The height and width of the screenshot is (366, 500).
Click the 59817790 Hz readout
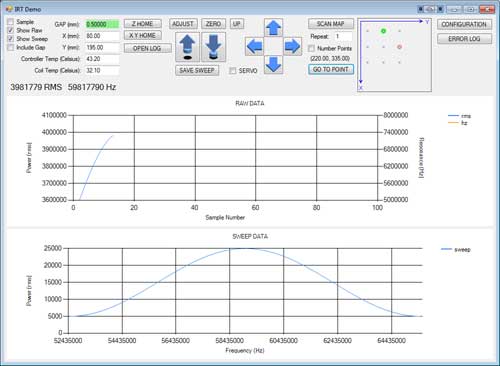(92, 87)
